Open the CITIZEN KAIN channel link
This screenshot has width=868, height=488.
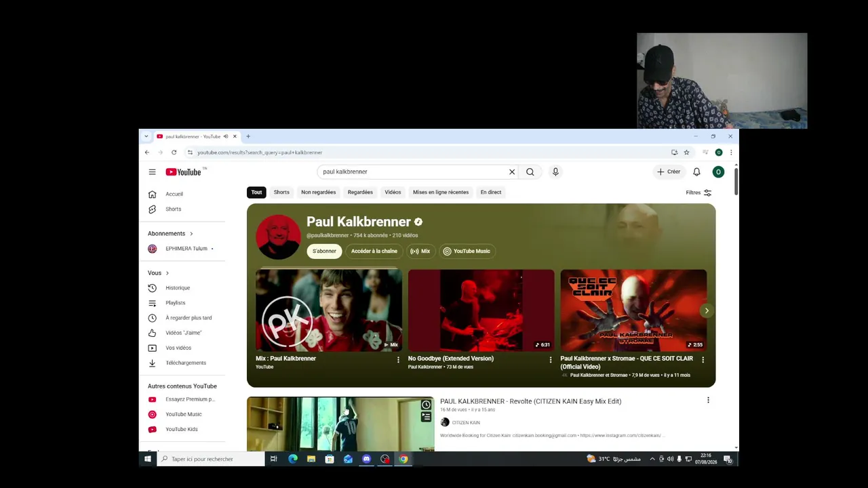coord(466,423)
